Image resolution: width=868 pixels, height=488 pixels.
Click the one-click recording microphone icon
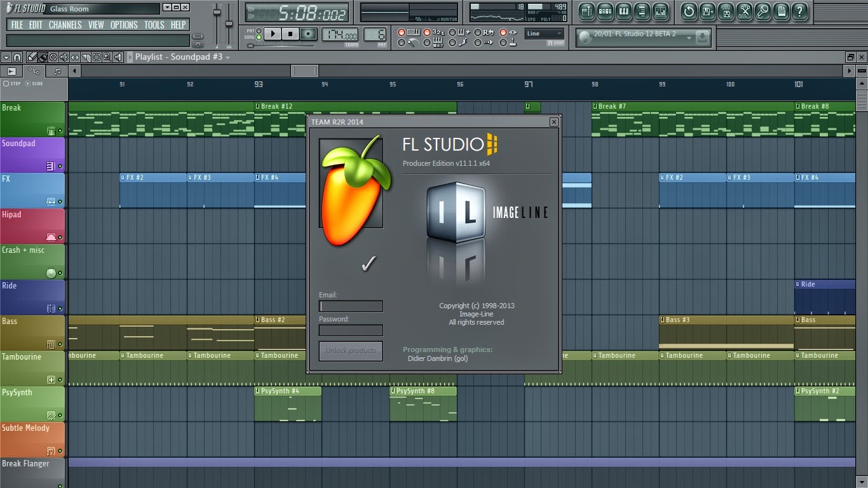point(763,11)
